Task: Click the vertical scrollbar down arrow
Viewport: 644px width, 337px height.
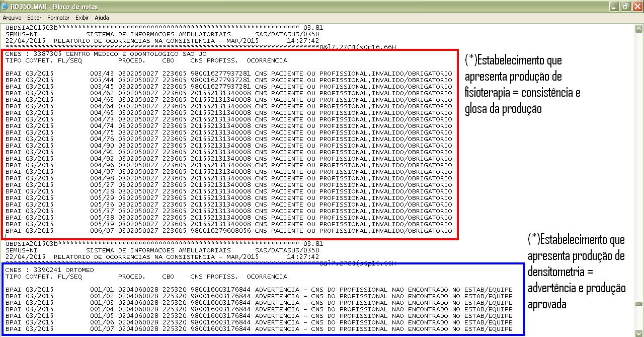Action: [639, 331]
